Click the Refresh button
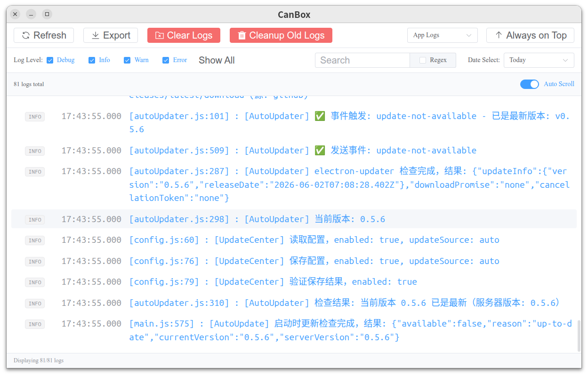The width and height of the screenshot is (588, 376). (x=44, y=35)
